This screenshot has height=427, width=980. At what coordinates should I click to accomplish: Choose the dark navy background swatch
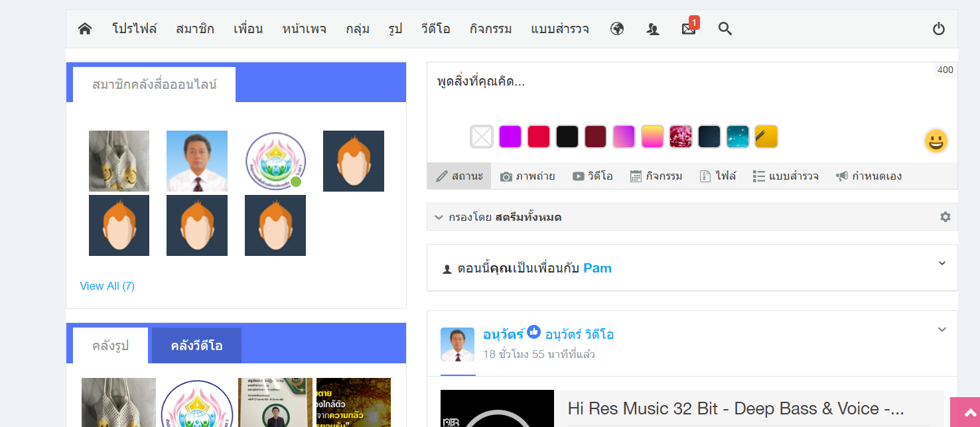tap(709, 137)
